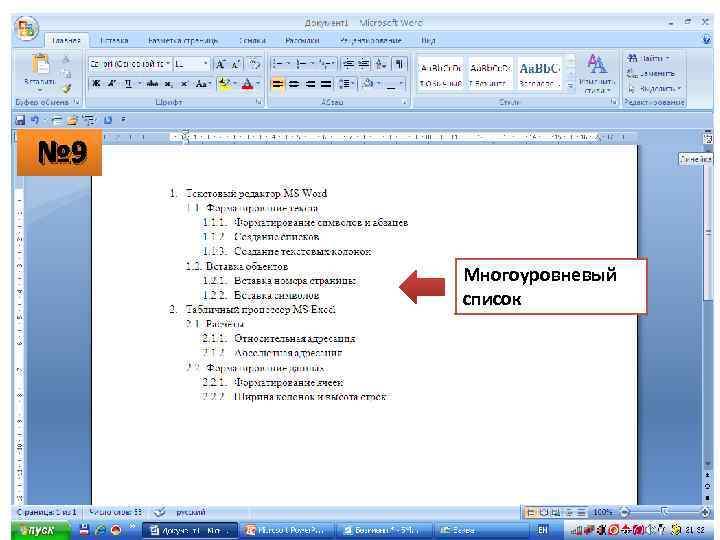
Task: Select the first (Normal) style thumbnail
Action: tap(440, 74)
